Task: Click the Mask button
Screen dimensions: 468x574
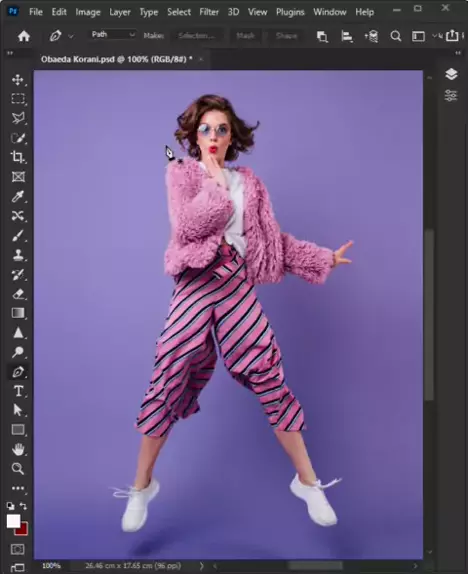Action: click(x=245, y=36)
